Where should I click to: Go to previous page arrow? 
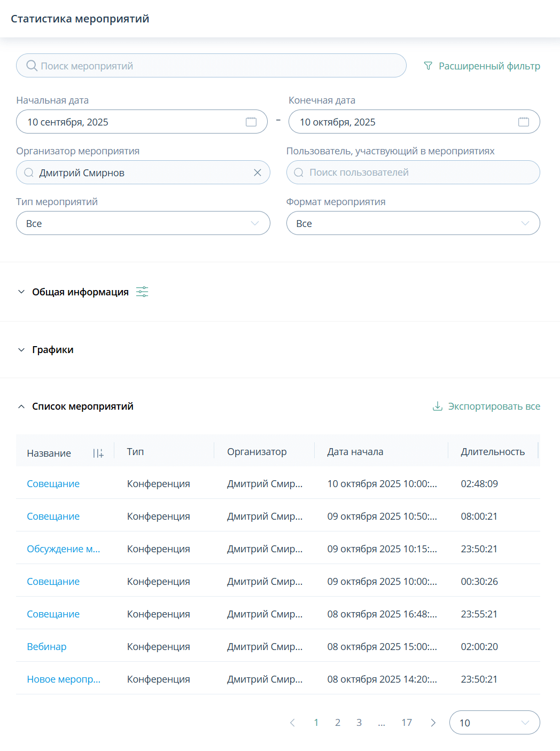(292, 723)
